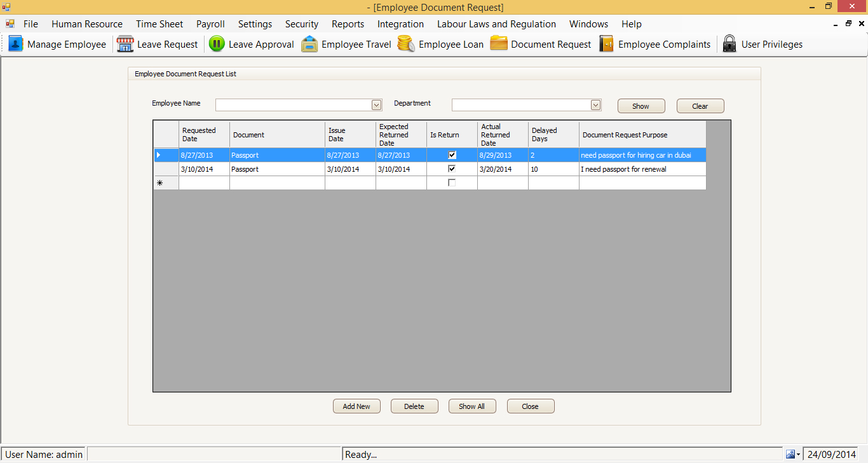Sort by the Delayed Days column header
This screenshot has height=463, width=868.
pyautogui.click(x=553, y=134)
